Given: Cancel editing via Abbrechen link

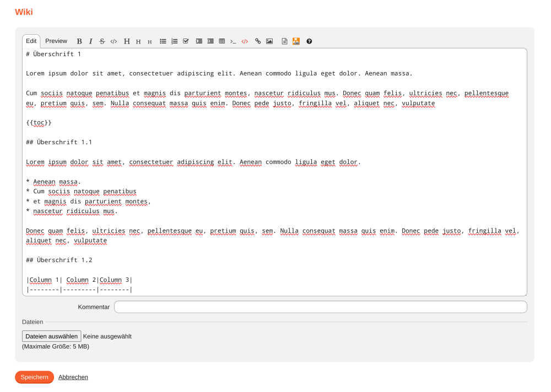Looking at the screenshot, I should pos(73,377).
